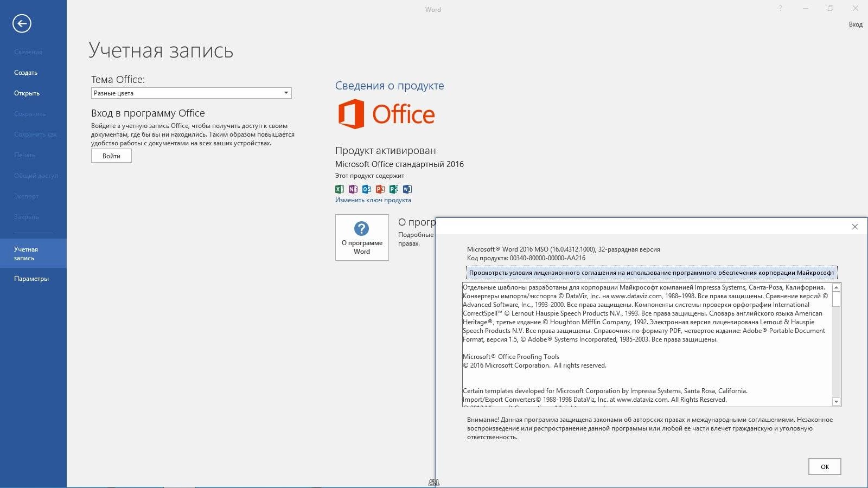Viewport: 868px width, 488px height.
Task: Click the Office logo
Action: (x=386, y=114)
